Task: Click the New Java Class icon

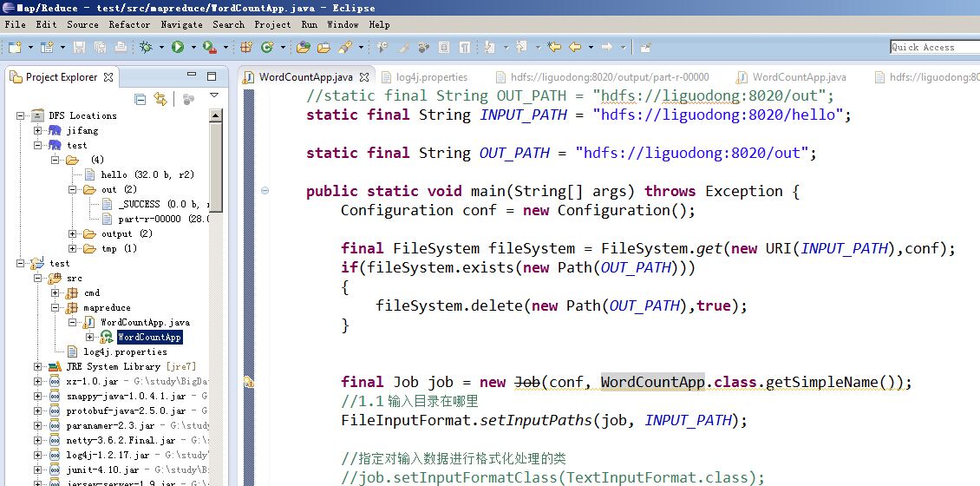Action: (266, 47)
